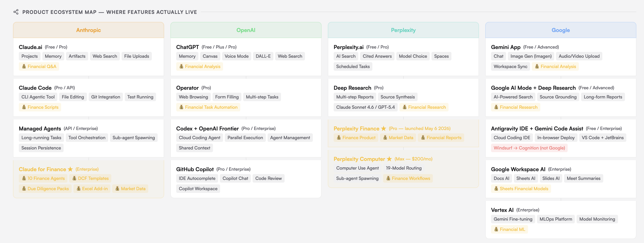644x243 pixels.
Task: Click the share-nodes icon beside Product Ecosystem Map
Action: [16, 12]
